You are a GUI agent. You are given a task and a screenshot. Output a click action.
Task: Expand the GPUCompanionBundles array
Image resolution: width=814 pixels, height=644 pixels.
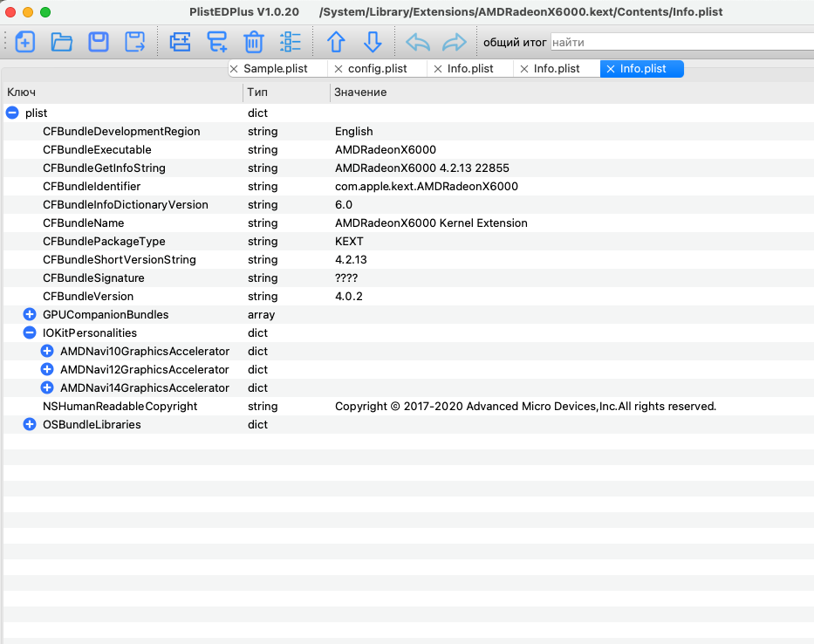(30, 314)
